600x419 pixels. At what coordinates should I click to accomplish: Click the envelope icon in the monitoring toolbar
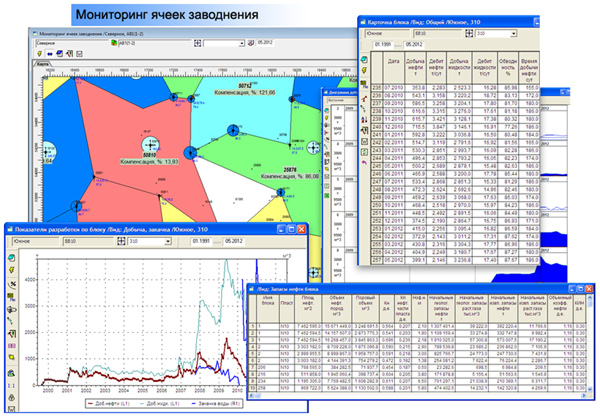(x=79, y=54)
